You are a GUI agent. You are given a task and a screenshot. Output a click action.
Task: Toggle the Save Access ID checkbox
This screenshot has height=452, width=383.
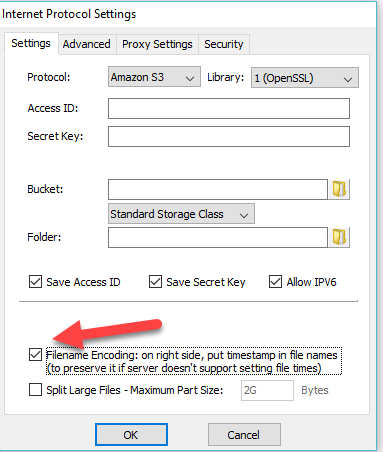pos(35,282)
